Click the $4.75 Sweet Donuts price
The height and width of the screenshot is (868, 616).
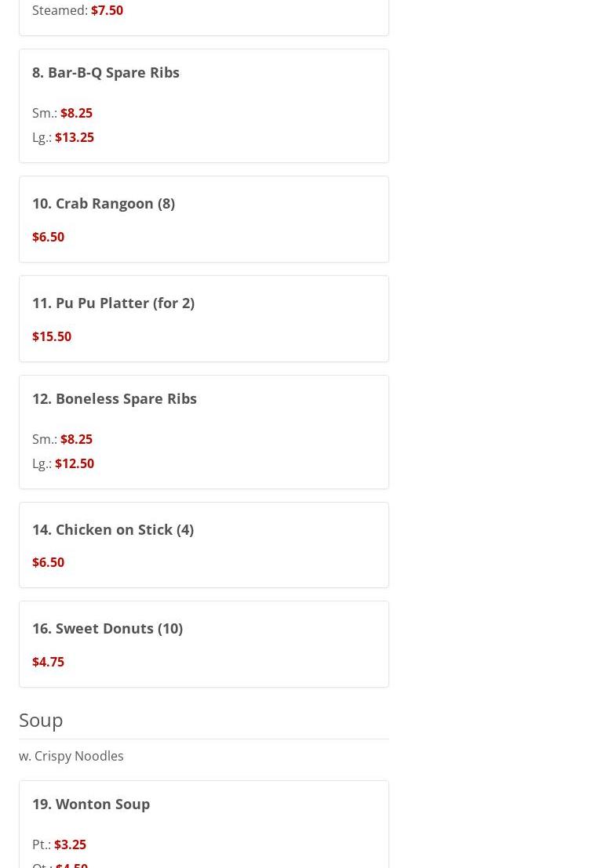tap(48, 662)
